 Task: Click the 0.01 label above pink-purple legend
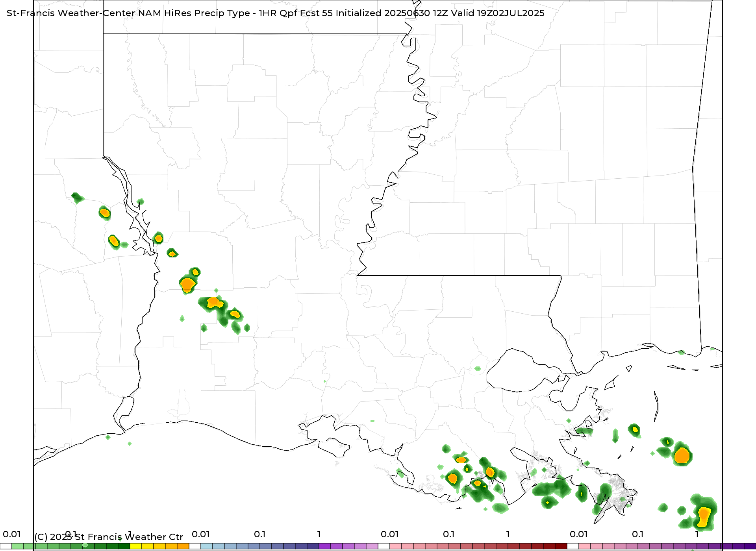579,534
